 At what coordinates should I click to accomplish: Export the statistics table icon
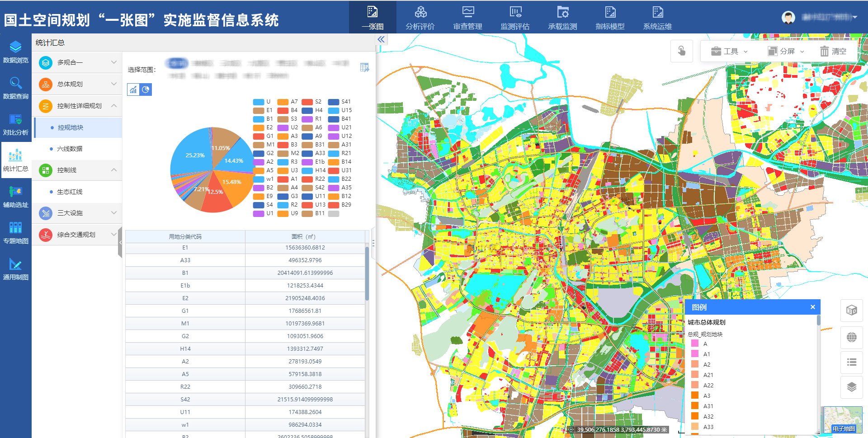364,67
